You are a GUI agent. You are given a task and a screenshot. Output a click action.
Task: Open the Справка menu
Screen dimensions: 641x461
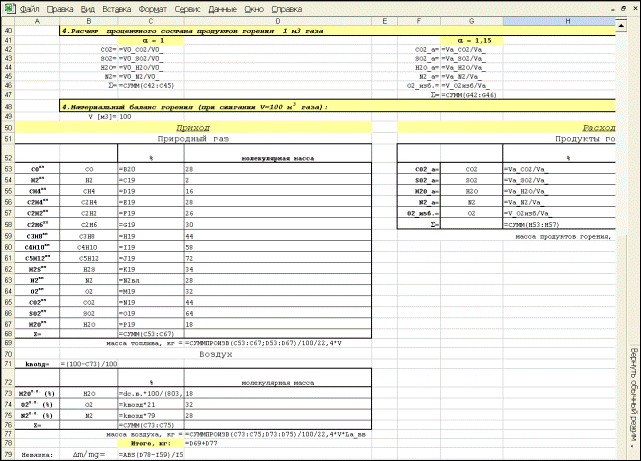(x=287, y=9)
